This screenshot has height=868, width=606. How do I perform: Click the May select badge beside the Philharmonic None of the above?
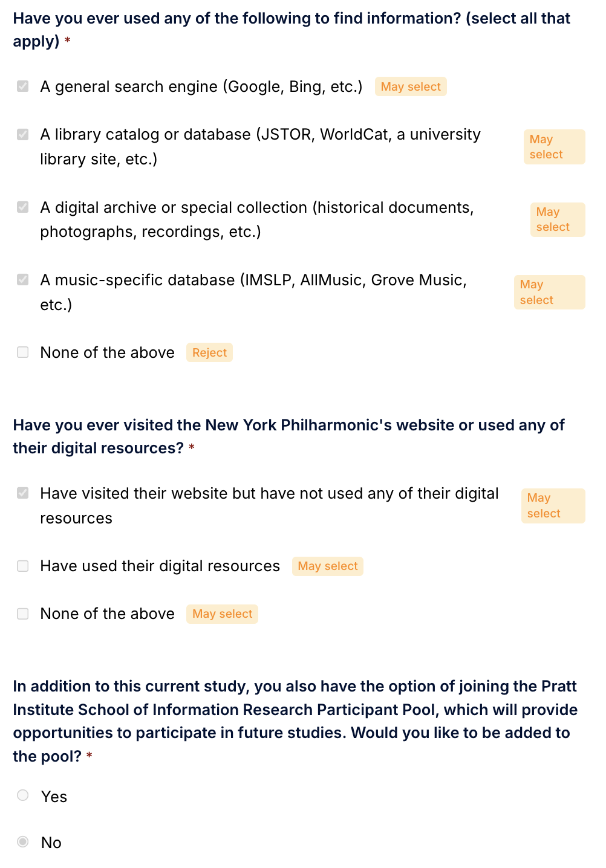click(222, 614)
